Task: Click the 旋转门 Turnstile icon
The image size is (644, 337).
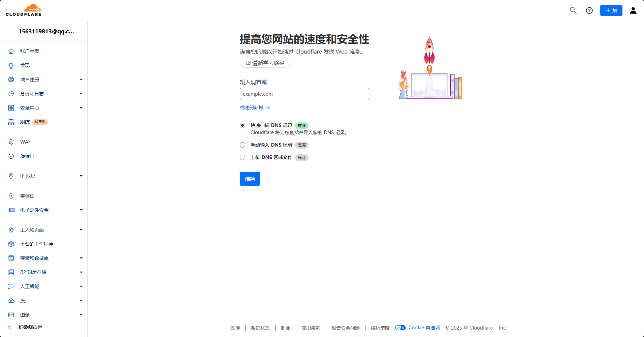Action: pos(11,156)
